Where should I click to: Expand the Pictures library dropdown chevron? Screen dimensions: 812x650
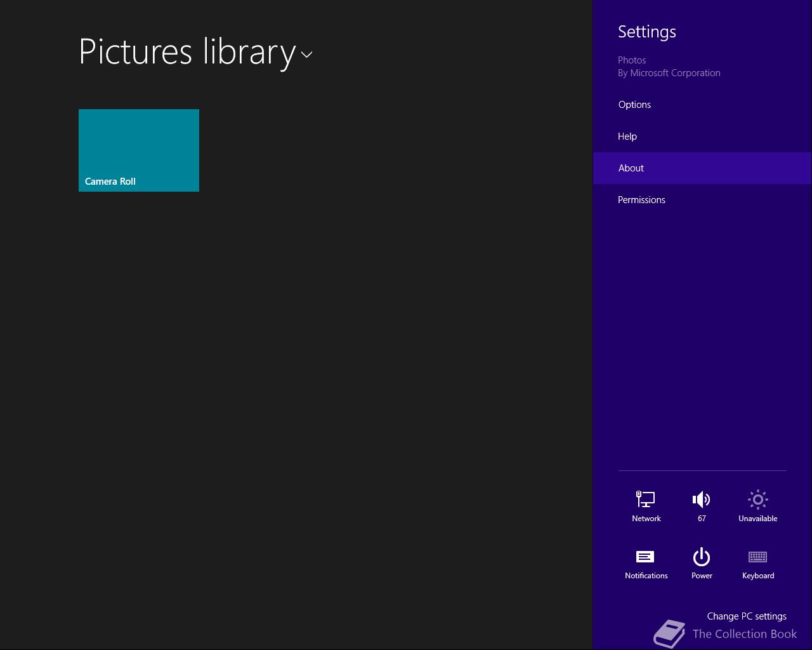coord(307,55)
